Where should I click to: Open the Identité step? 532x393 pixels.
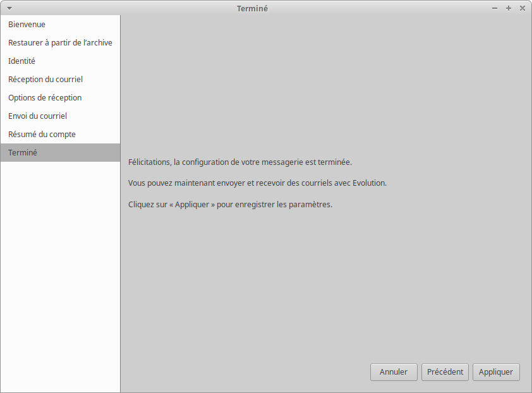point(21,61)
